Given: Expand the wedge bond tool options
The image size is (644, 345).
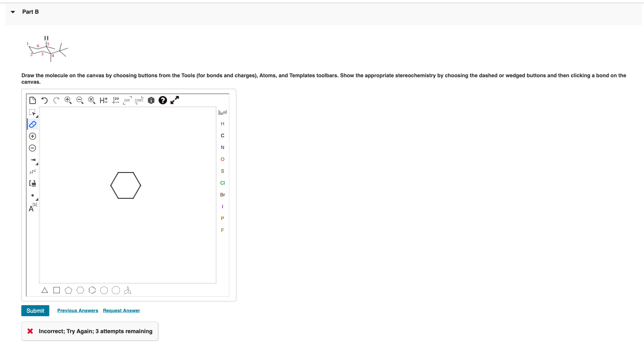Looking at the screenshot, I should pyautogui.click(x=37, y=164).
